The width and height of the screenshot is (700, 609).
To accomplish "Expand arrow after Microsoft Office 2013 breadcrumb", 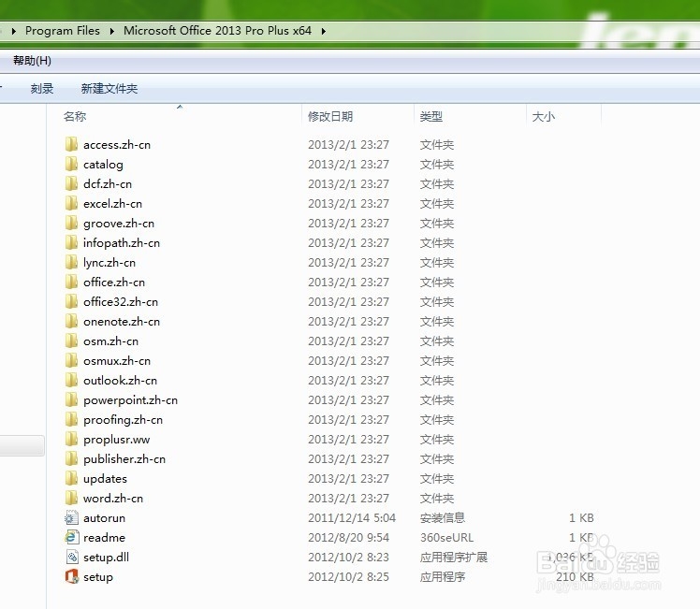I will [x=323, y=31].
